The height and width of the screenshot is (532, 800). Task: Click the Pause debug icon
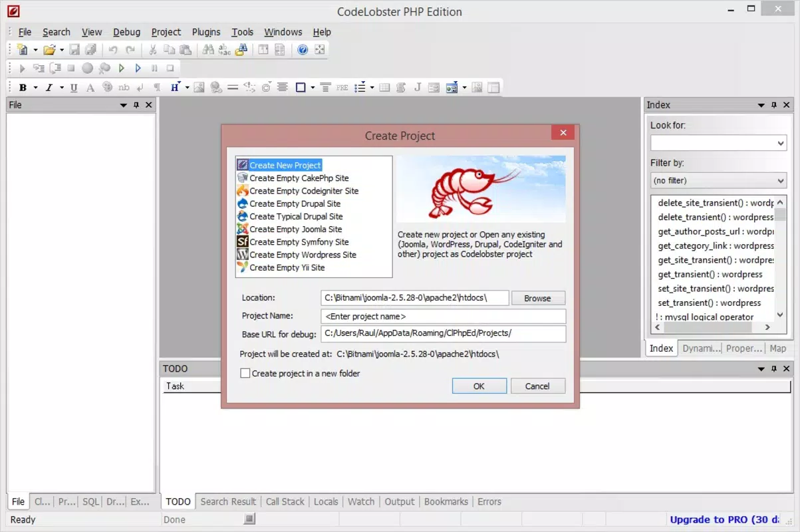[154, 68]
